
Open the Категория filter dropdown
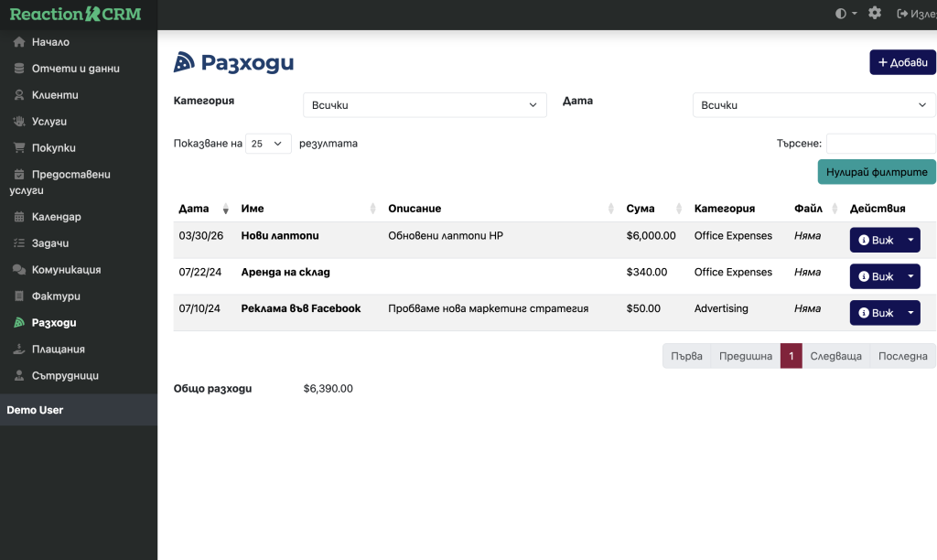pyautogui.click(x=425, y=105)
